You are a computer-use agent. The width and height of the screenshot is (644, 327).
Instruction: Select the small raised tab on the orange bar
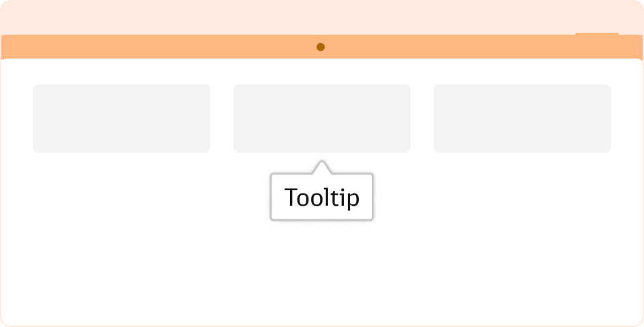(x=597, y=35)
